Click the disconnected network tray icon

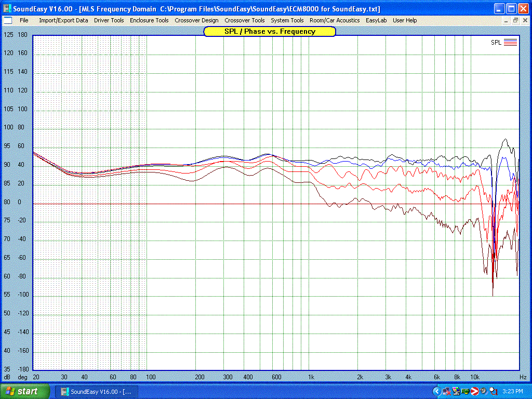point(447,392)
